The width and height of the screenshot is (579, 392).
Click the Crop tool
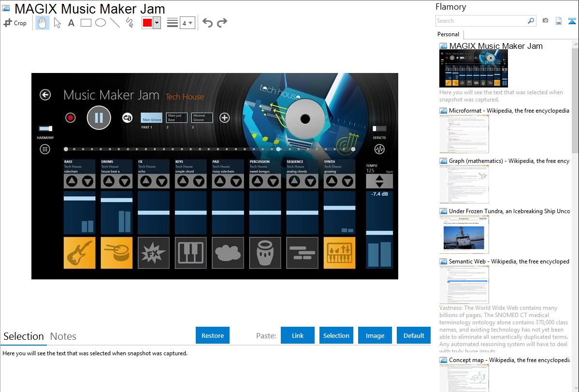tap(15, 23)
